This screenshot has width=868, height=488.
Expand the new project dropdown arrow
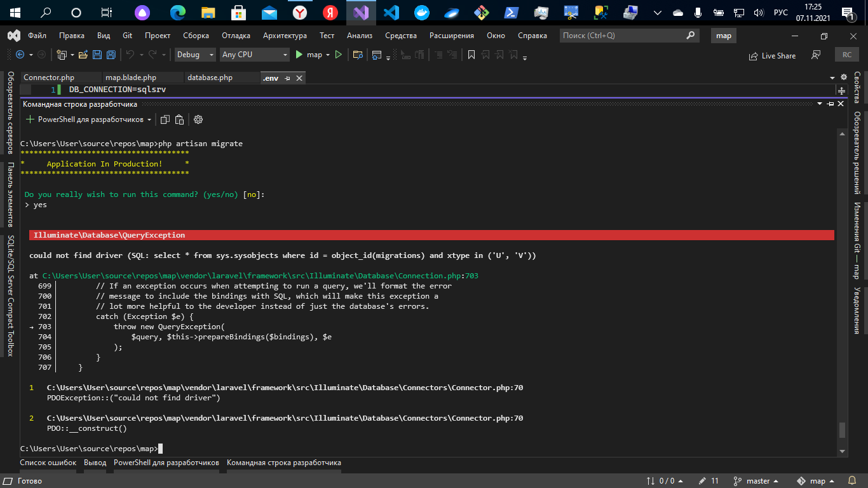(72, 55)
